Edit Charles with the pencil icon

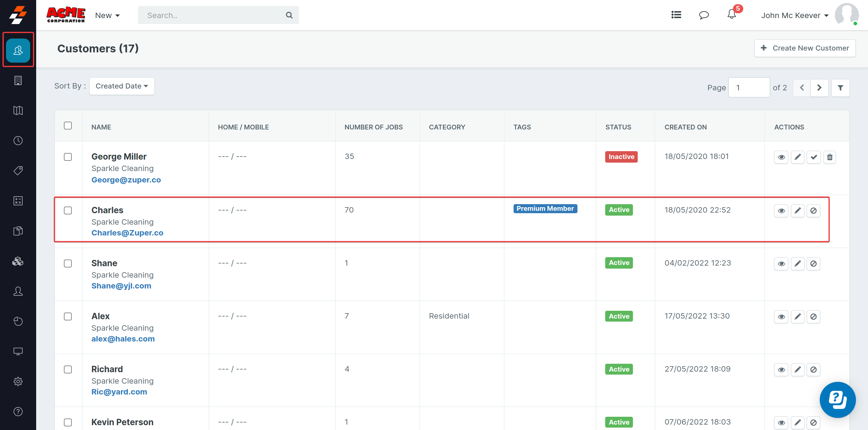797,210
